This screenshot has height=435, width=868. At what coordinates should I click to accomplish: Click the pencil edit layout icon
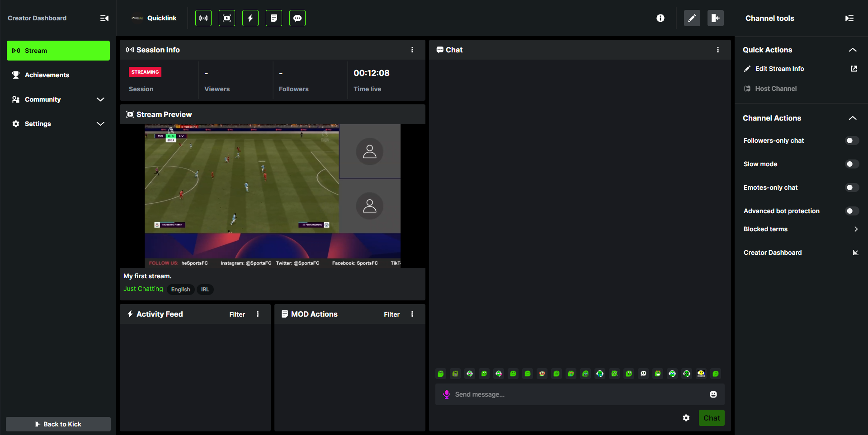[692, 18]
